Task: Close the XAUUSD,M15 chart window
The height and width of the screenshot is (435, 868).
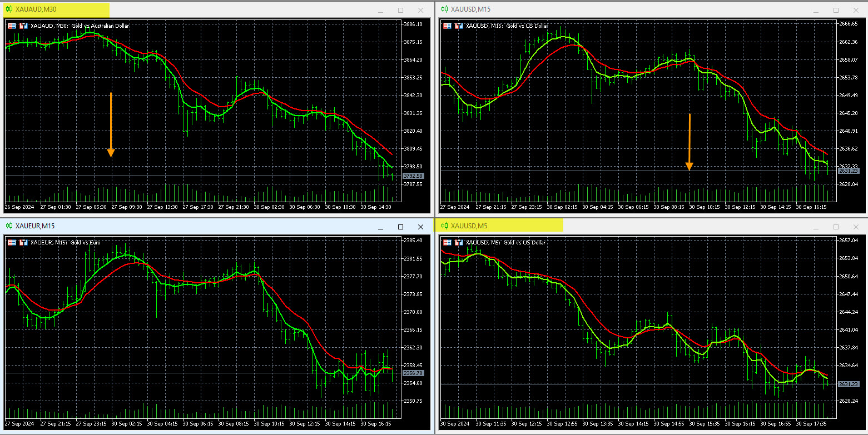Action: coord(856,9)
